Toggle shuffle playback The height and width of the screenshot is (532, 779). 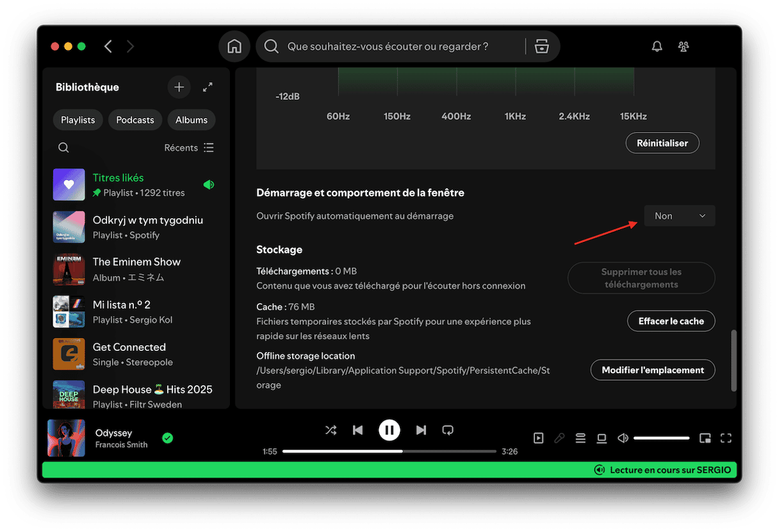pos(331,430)
